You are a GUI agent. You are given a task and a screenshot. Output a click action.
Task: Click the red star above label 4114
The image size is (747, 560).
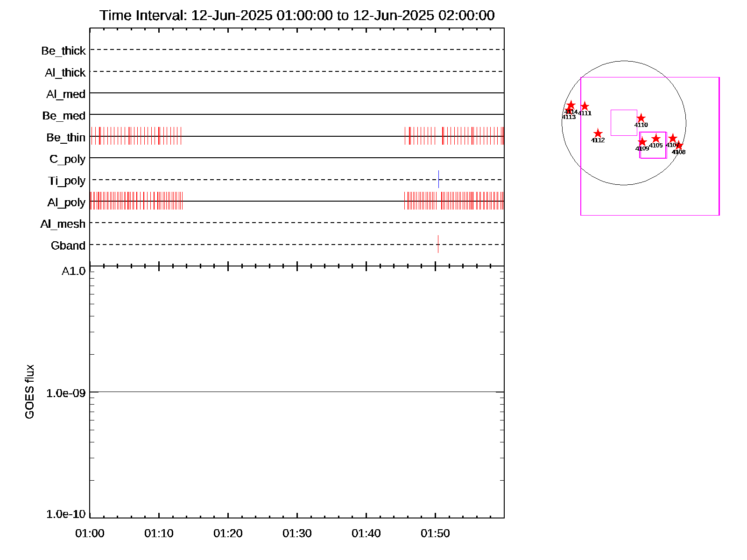pyautogui.click(x=571, y=105)
